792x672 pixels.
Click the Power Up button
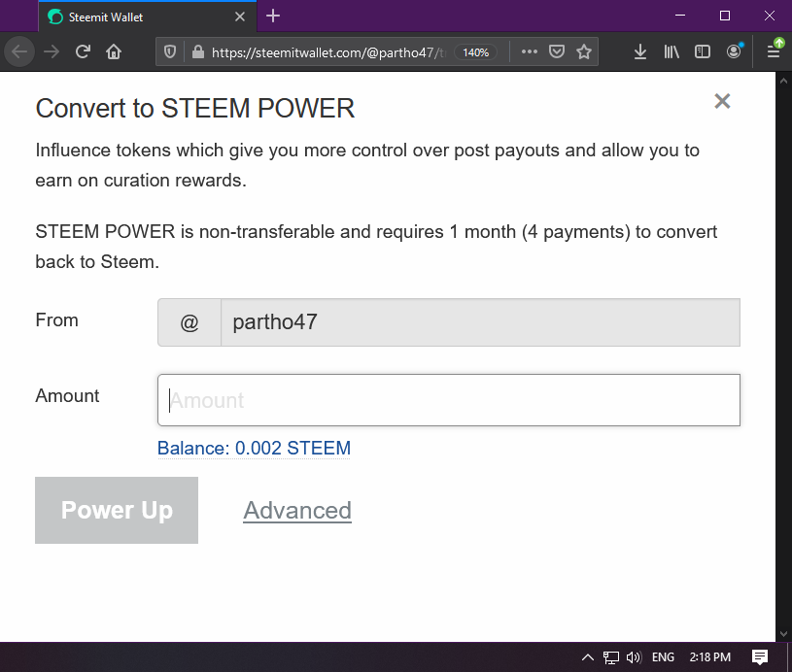[117, 510]
